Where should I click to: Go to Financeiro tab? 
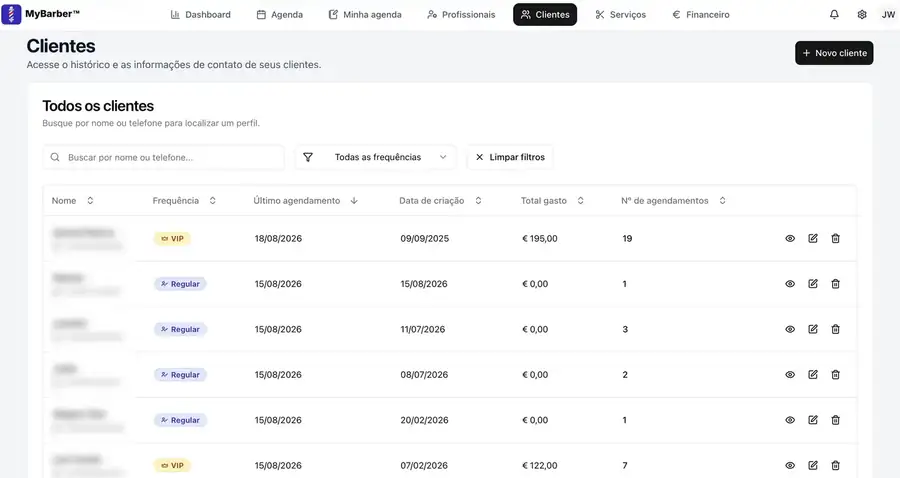(x=701, y=14)
